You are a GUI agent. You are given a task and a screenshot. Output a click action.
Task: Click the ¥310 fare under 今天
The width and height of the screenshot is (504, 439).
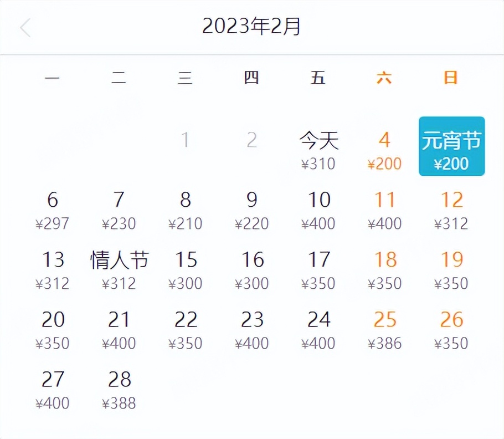click(319, 164)
